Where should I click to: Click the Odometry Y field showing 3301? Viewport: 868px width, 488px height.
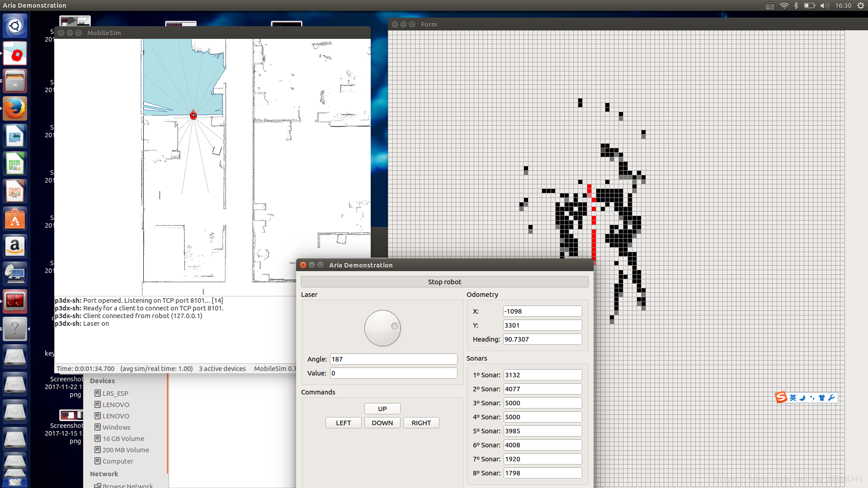point(542,325)
